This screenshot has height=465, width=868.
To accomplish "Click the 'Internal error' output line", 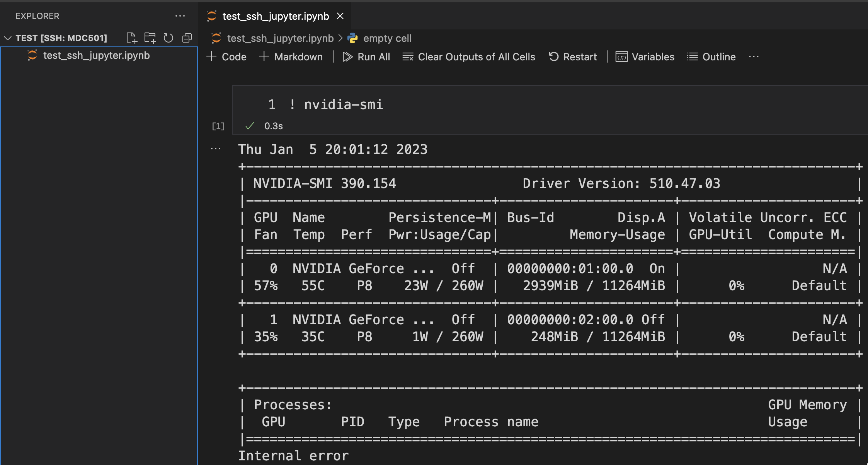I will pos(293,456).
